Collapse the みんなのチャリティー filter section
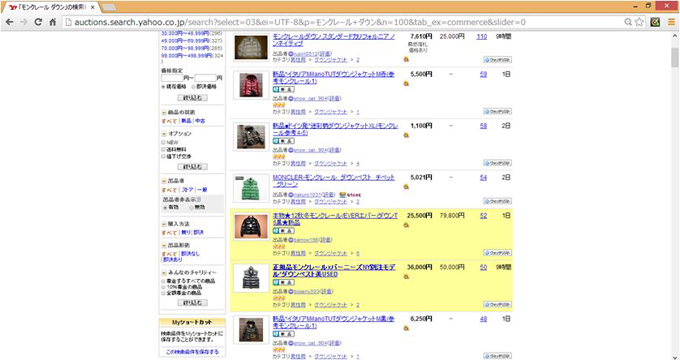 [164, 273]
